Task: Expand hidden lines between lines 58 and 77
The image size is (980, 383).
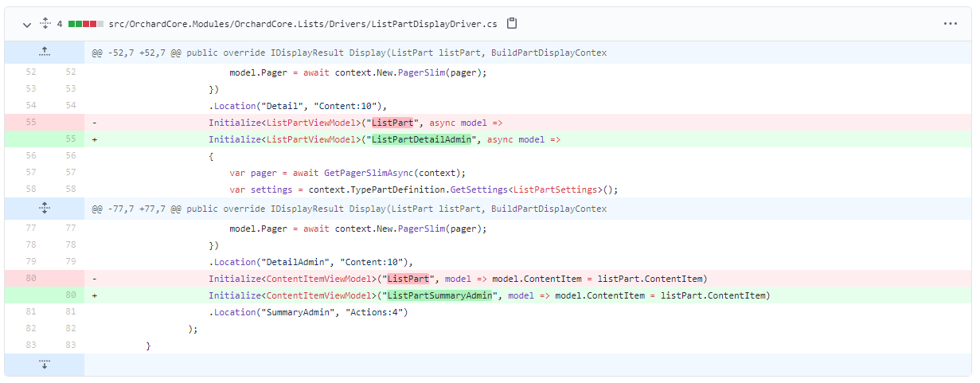Action: click(45, 209)
